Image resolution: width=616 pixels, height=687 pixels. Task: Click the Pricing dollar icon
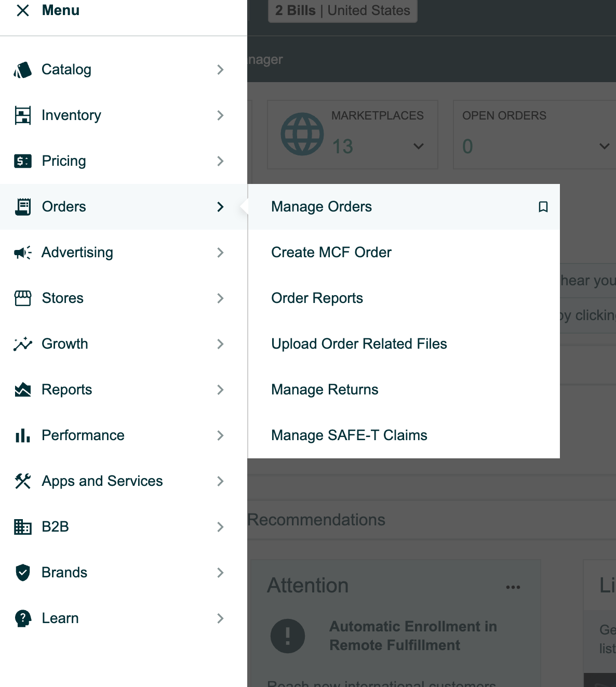coord(22,161)
